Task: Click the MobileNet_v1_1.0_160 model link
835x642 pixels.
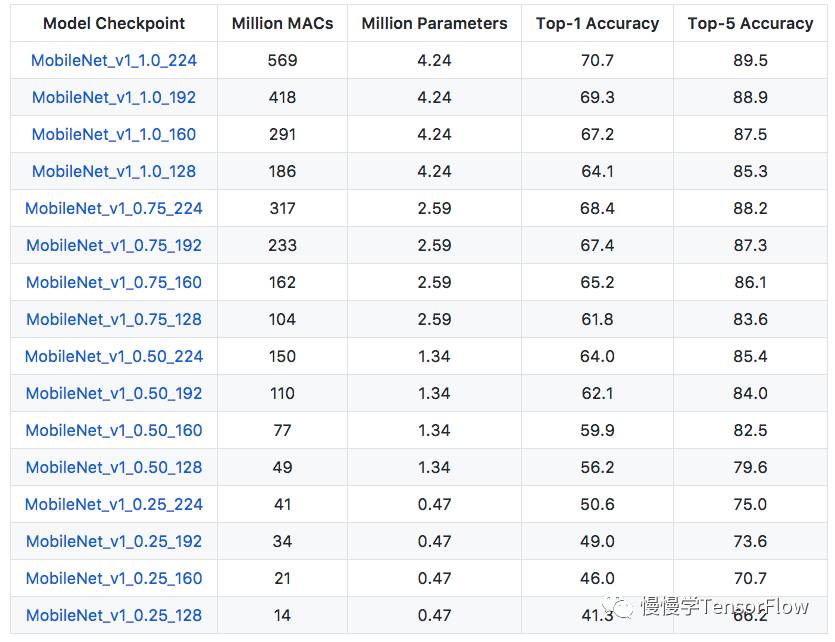Action: point(114,134)
